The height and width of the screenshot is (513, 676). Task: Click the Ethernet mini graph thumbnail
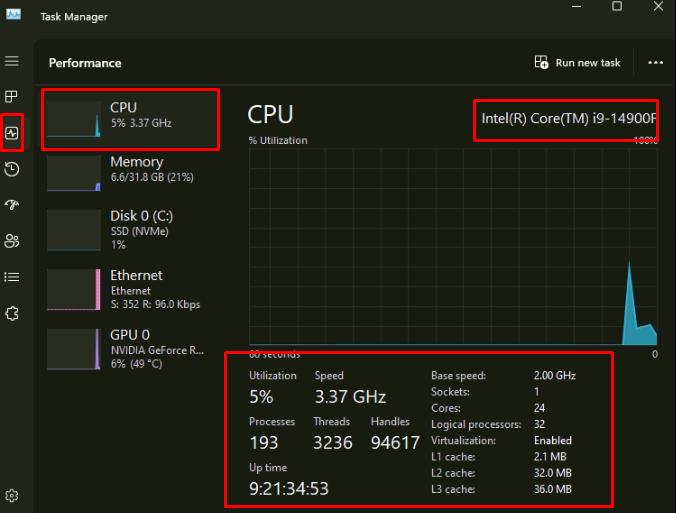pyautogui.click(x=74, y=289)
